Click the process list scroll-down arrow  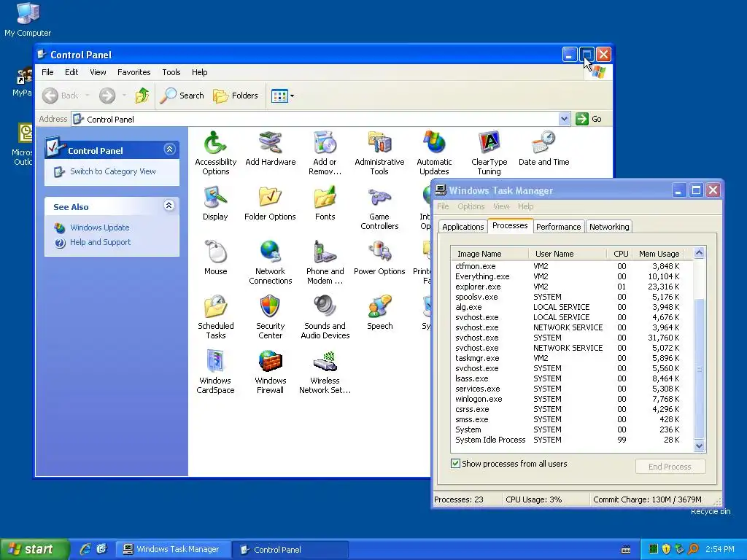click(x=699, y=446)
